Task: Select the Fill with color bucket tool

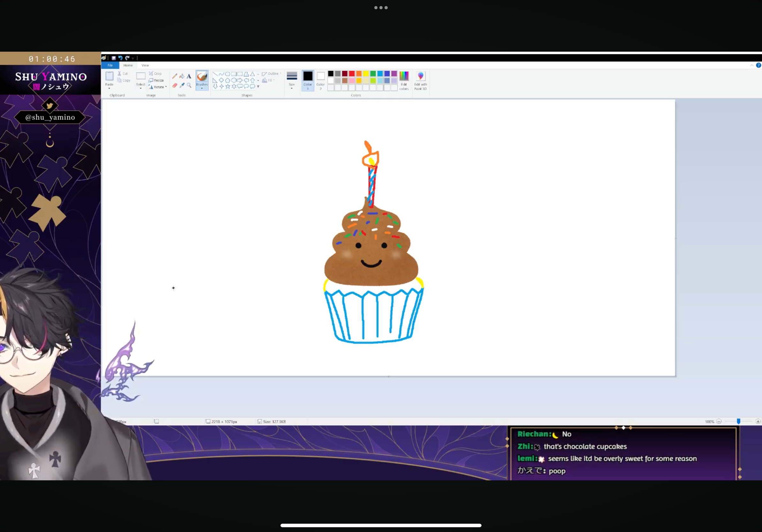Action: pyautogui.click(x=182, y=76)
